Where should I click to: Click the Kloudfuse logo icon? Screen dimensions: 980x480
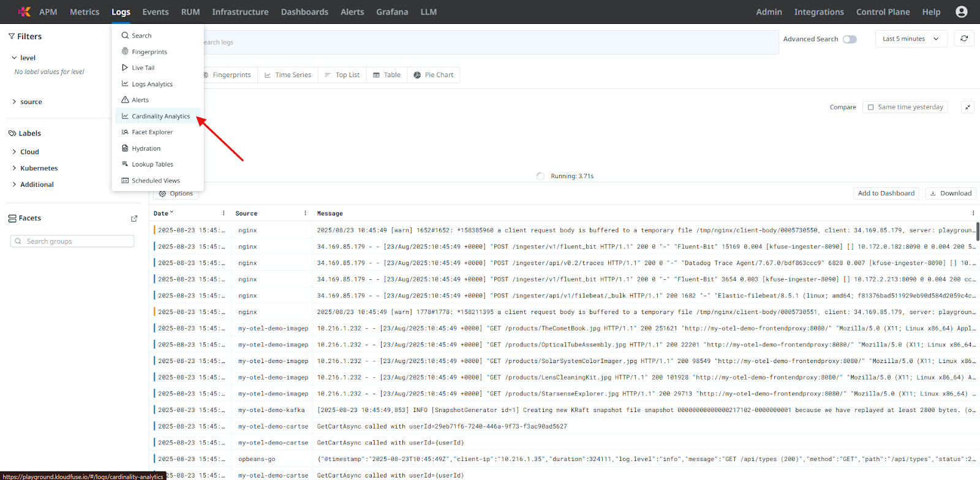coord(24,12)
